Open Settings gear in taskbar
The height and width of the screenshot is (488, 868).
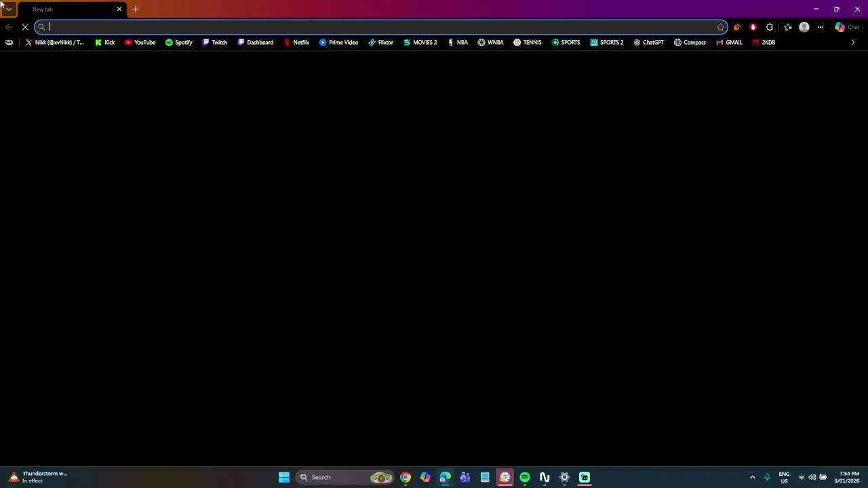click(x=564, y=477)
